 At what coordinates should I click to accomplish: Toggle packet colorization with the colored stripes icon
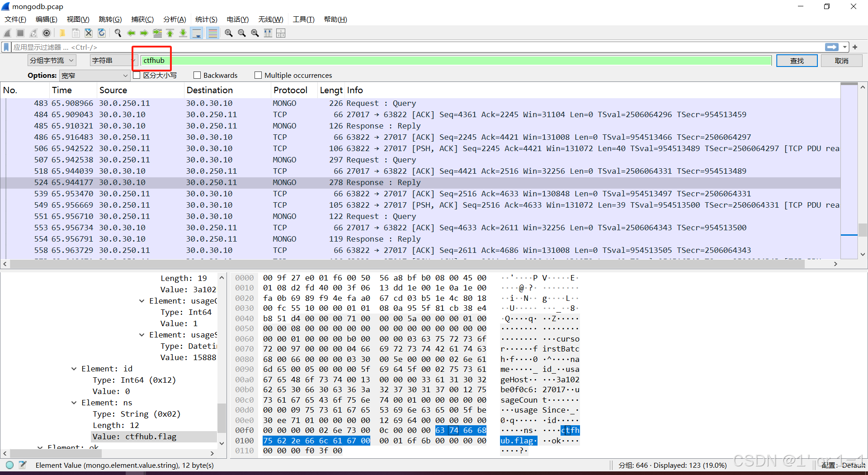(x=212, y=33)
